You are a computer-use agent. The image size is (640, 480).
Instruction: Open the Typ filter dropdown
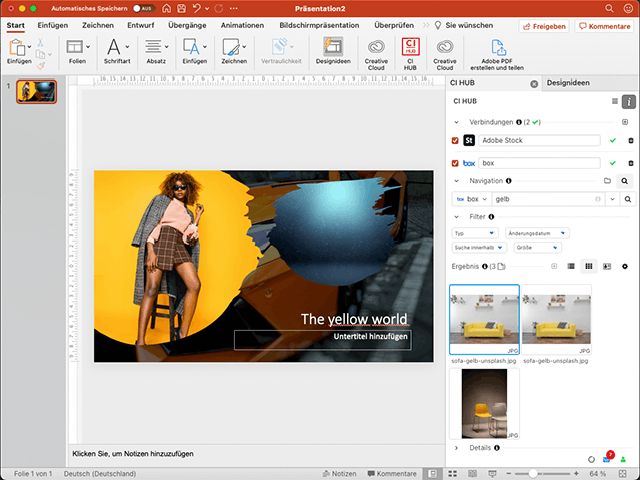pyautogui.click(x=474, y=233)
